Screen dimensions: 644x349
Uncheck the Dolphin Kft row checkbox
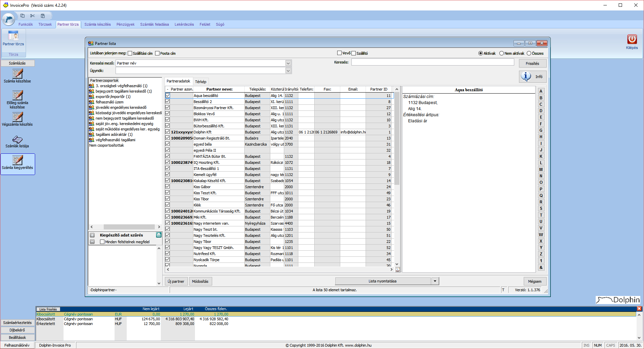(x=168, y=132)
